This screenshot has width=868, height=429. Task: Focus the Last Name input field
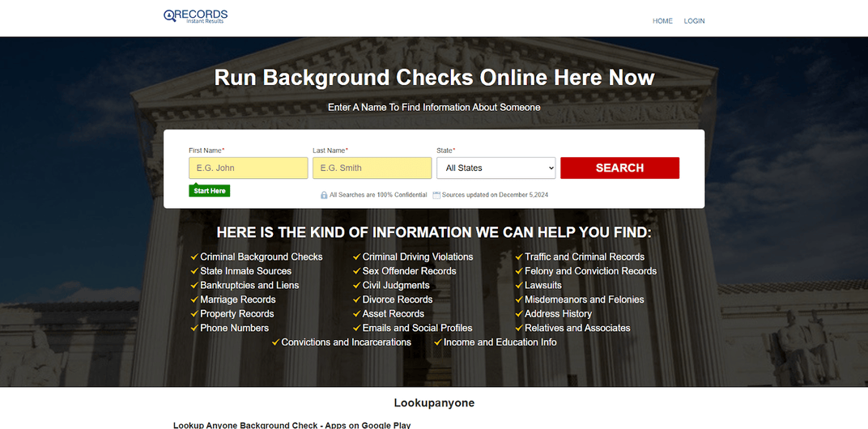pyautogui.click(x=372, y=168)
